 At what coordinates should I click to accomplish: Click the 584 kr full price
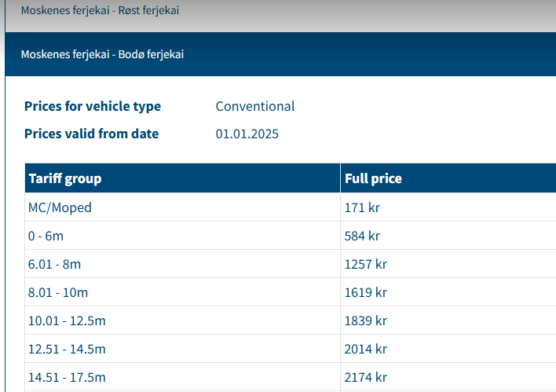click(x=362, y=236)
